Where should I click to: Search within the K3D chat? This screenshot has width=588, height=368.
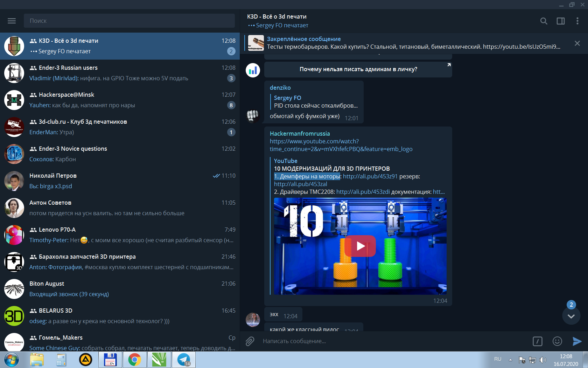click(x=544, y=21)
